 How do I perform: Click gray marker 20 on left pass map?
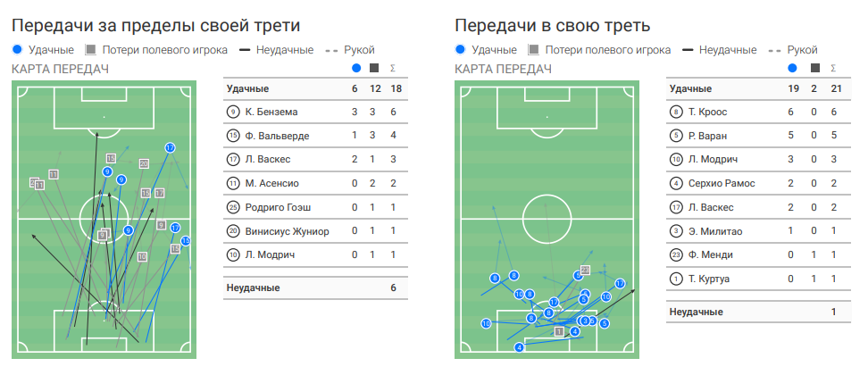pos(144,163)
